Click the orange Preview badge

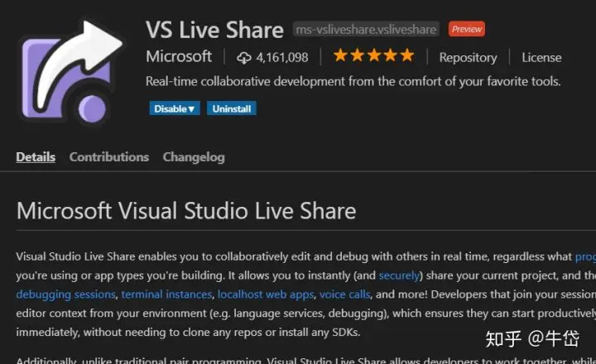(466, 29)
